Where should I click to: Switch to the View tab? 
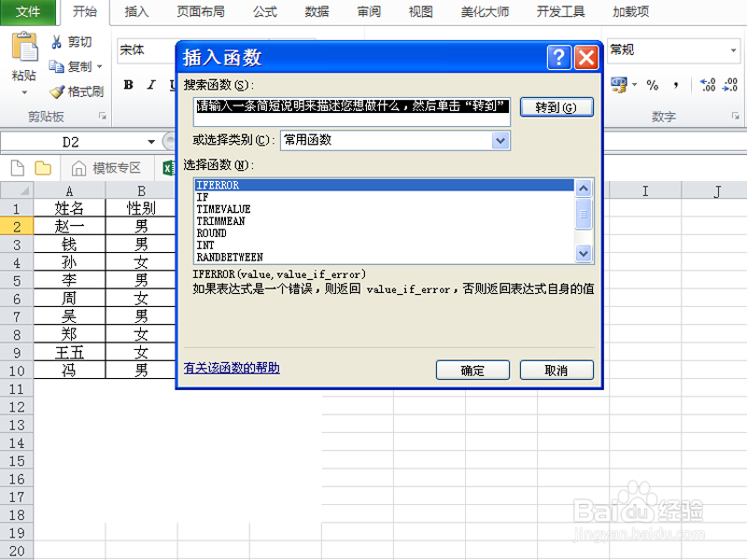[x=421, y=12]
